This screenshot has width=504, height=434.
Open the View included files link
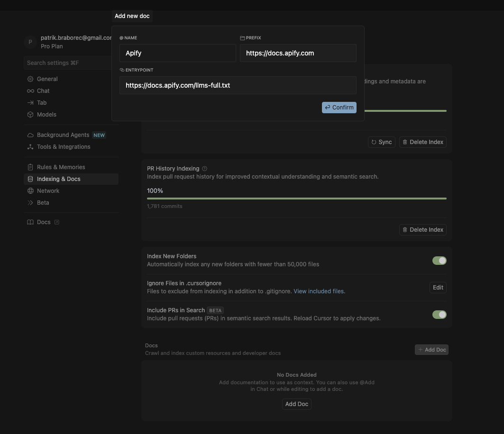pos(319,291)
